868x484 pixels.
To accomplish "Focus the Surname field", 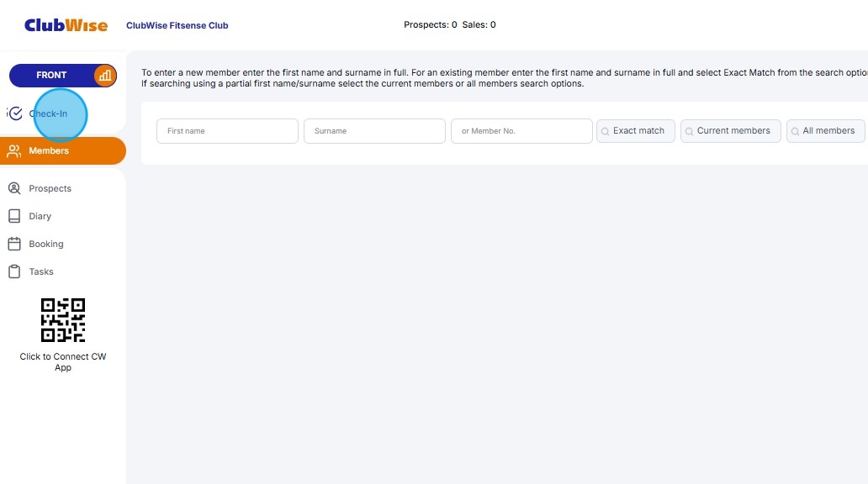I will 375,131.
